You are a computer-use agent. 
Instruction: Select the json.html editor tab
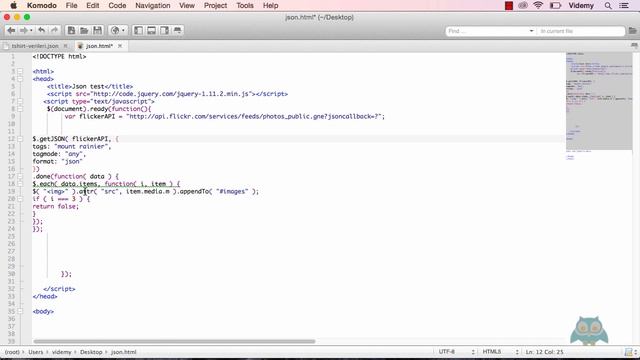[x=99, y=46]
